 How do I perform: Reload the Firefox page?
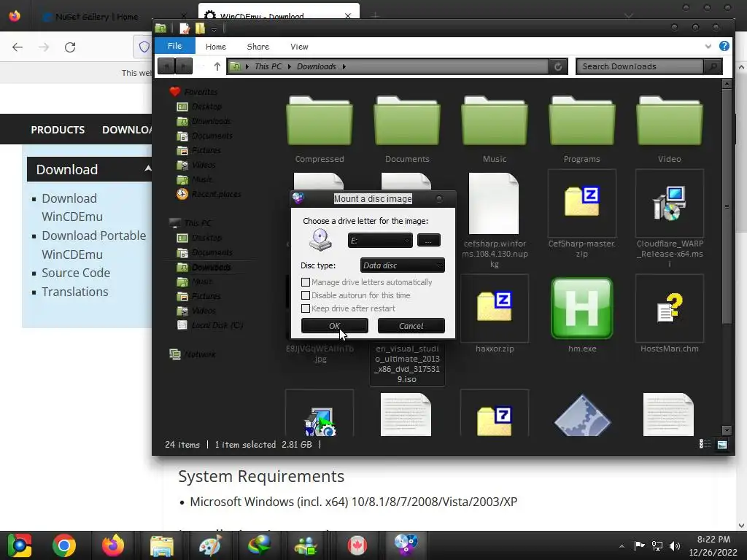pos(70,47)
